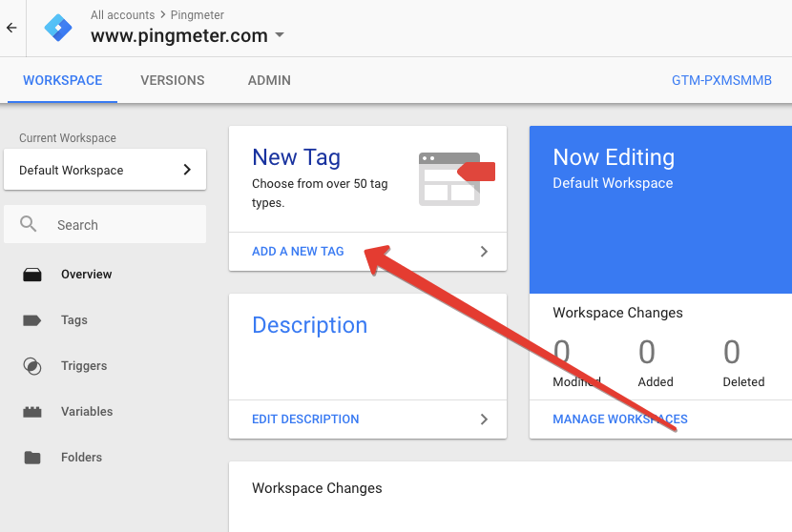The height and width of the screenshot is (532, 792).
Task: Switch to the Versions tab
Action: [173, 80]
